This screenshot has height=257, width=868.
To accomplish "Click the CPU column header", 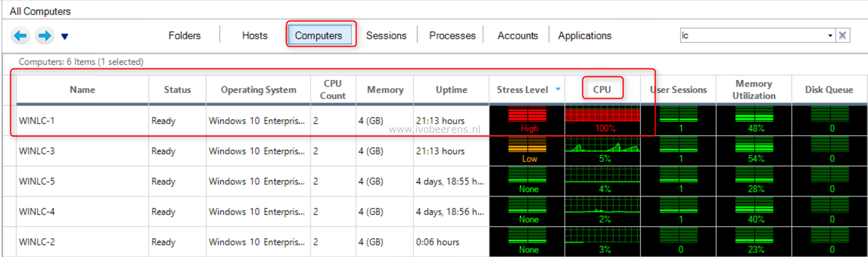I will (602, 90).
